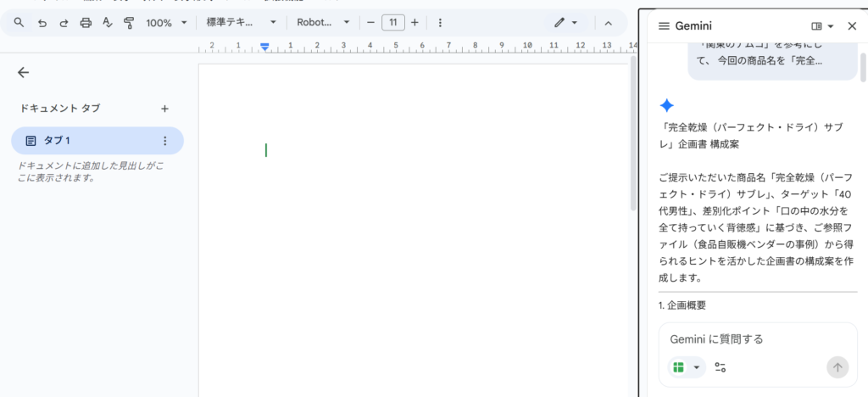The image size is (868, 397).
Task: Print the document using printer icon
Action: pos(86,23)
